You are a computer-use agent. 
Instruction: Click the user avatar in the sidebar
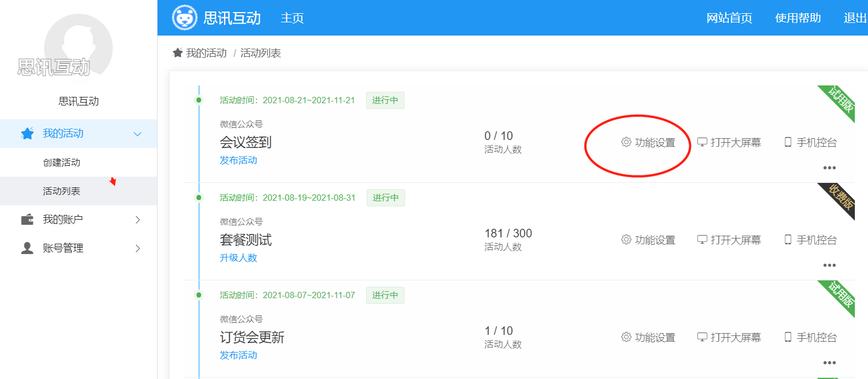(78, 48)
